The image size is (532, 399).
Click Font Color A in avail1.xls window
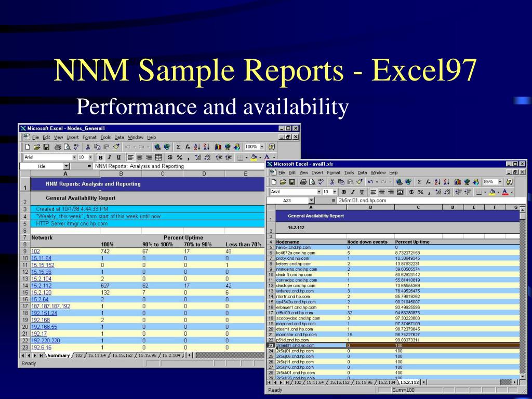tap(505, 192)
